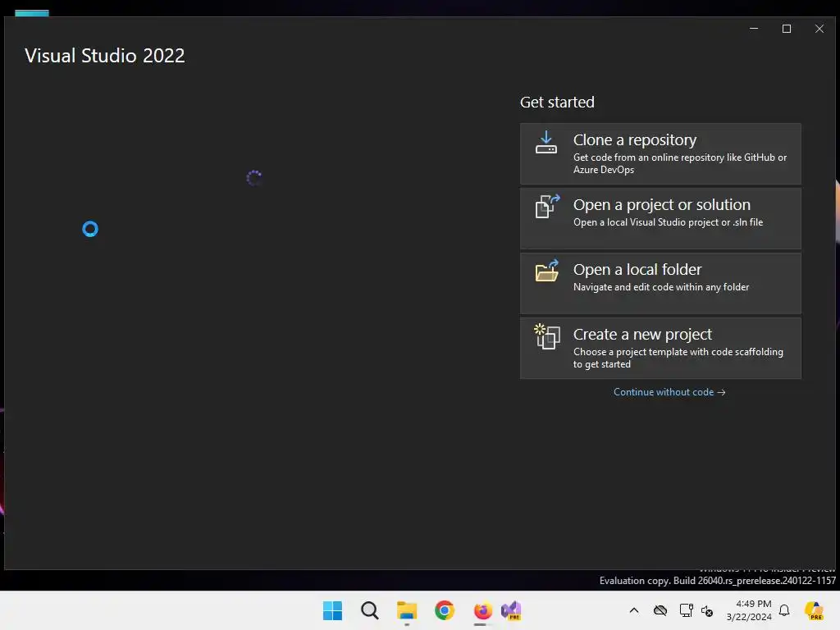Minimize the Visual Studio 2022 window
The width and height of the screenshot is (840, 630).
click(754, 29)
